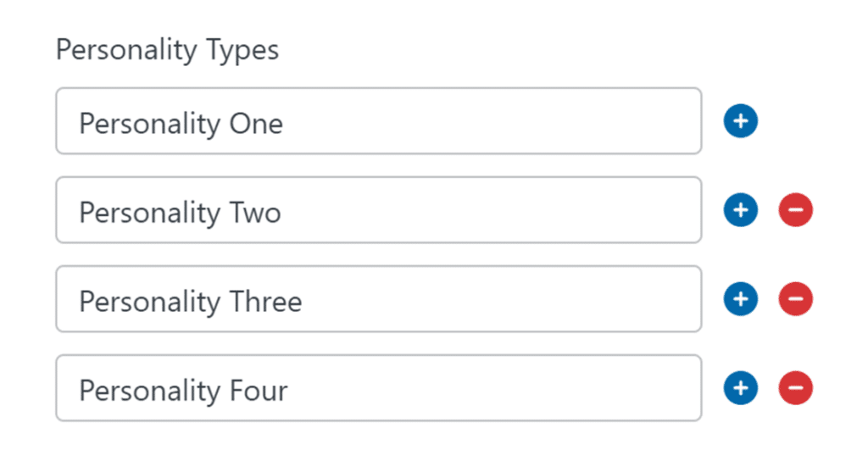Click the plus icon beside Personality One

(740, 122)
